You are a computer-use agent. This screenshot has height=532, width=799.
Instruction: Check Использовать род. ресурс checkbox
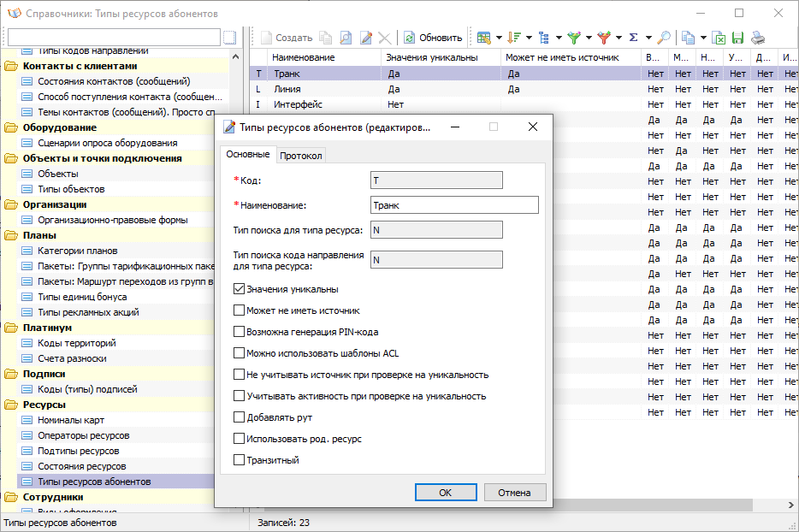point(239,439)
